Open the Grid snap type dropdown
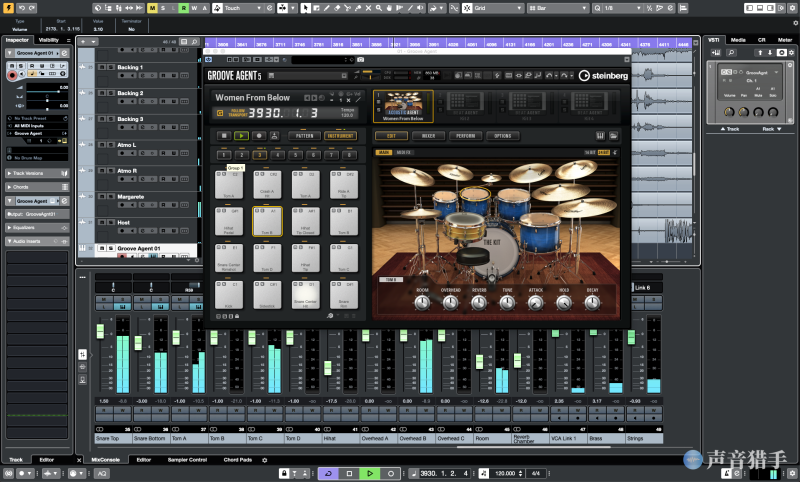 tap(498, 8)
